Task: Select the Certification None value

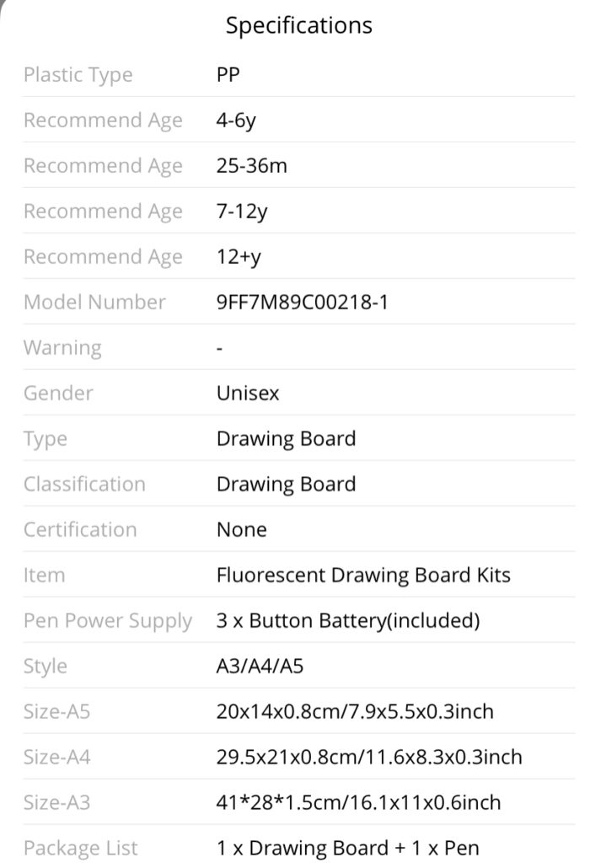Action: pyautogui.click(x=242, y=530)
